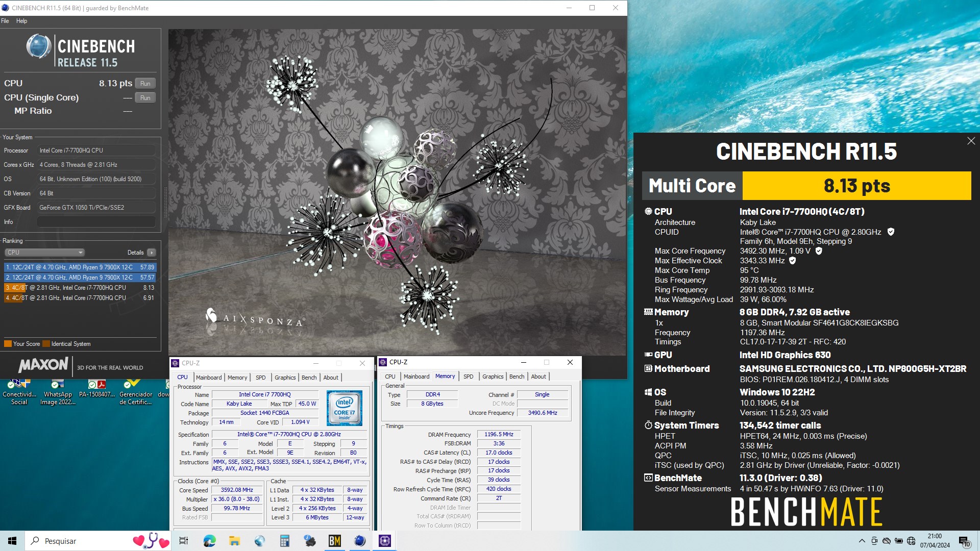
Task: Open the Cinebench sphere icon in taskbar
Action: tap(360, 541)
